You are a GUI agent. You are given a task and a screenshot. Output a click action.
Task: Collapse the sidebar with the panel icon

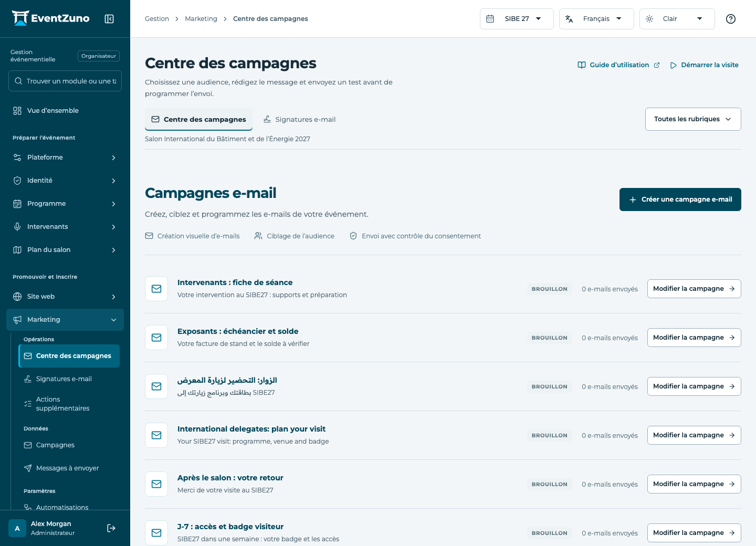pos(109,19)
